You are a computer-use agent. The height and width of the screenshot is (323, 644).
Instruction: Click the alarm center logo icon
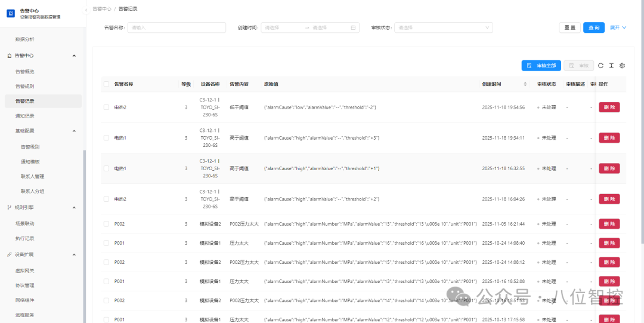point(11,14)
